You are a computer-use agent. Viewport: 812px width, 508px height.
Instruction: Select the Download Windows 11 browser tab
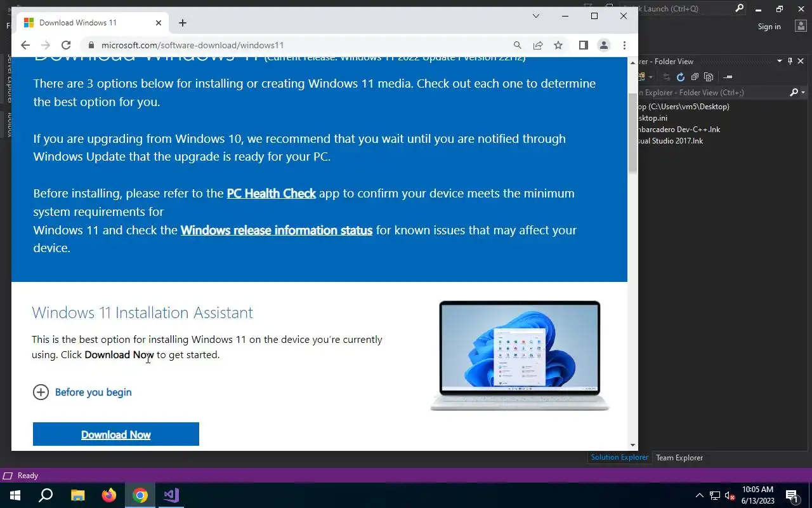point(93,23)
